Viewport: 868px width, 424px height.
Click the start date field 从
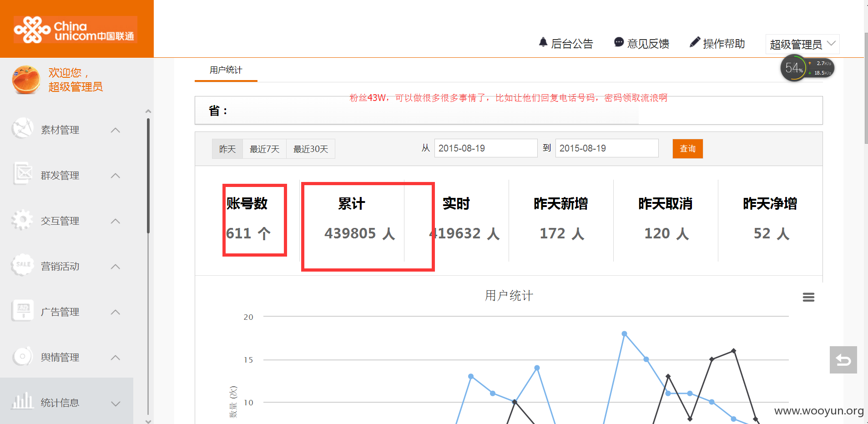[486, 148]
